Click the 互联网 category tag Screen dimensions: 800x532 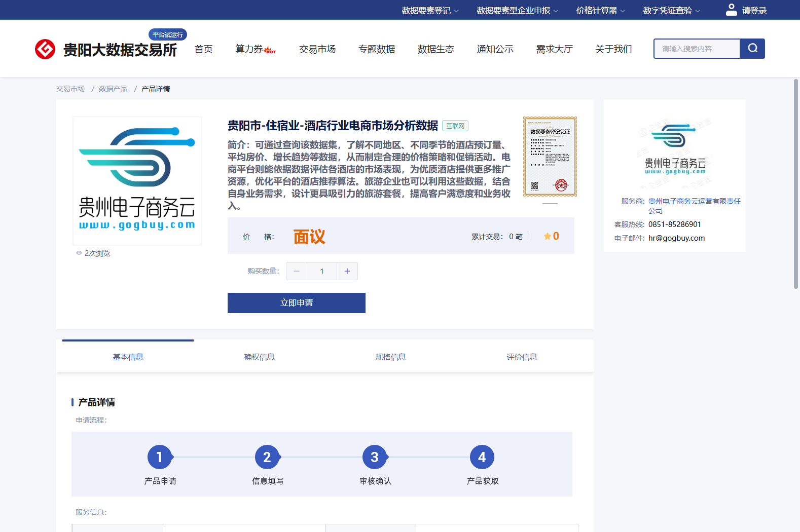(x=455, y=126)
